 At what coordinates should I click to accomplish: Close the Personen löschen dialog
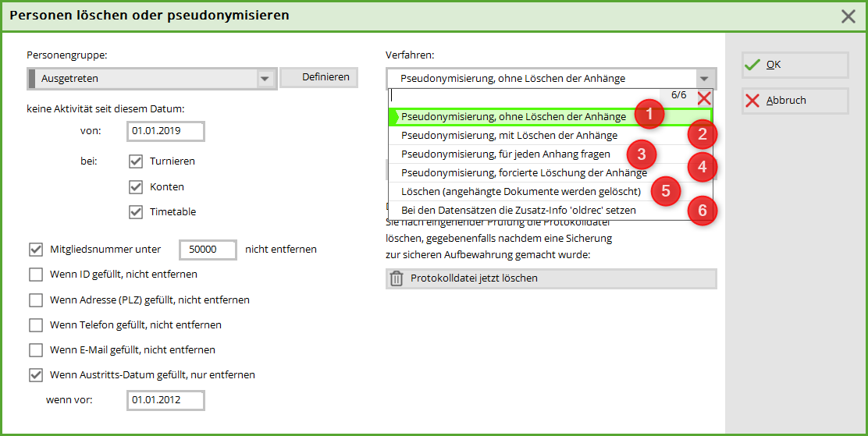[x=849, y=16]
